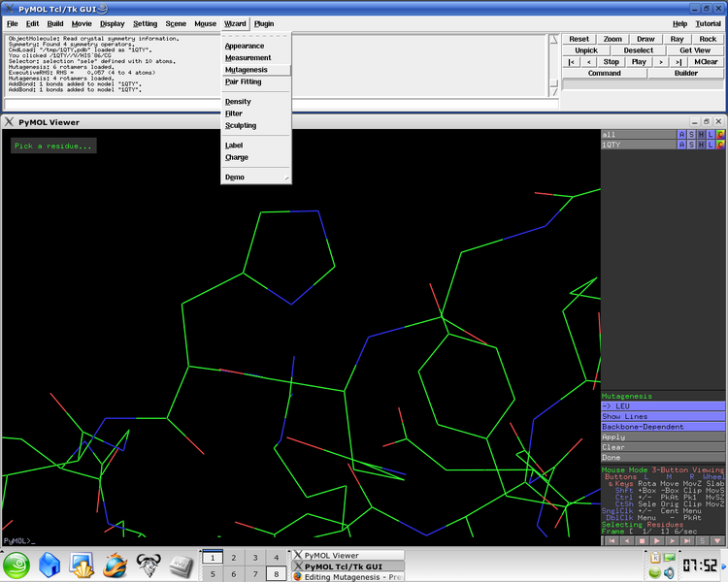This screenshot has width=728, height=582.
Task: Switch to virtual desktop 3 in pager
Action: click(254, 558)
